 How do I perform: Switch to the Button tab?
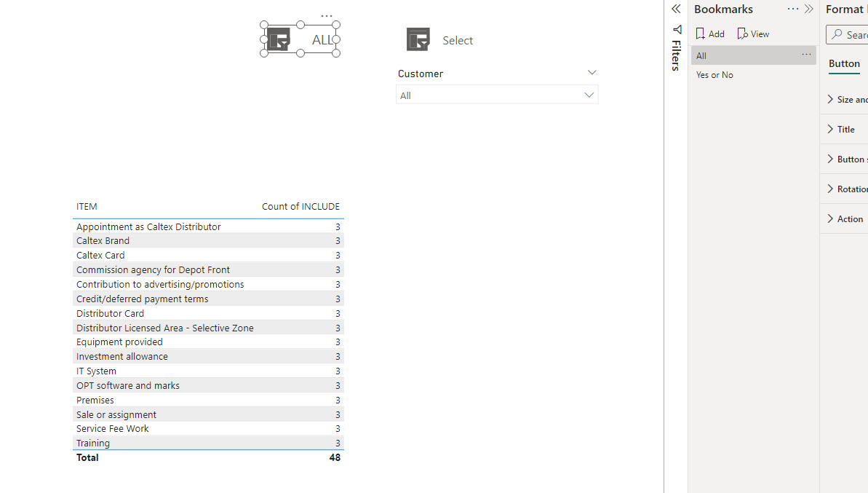point(844,63)
